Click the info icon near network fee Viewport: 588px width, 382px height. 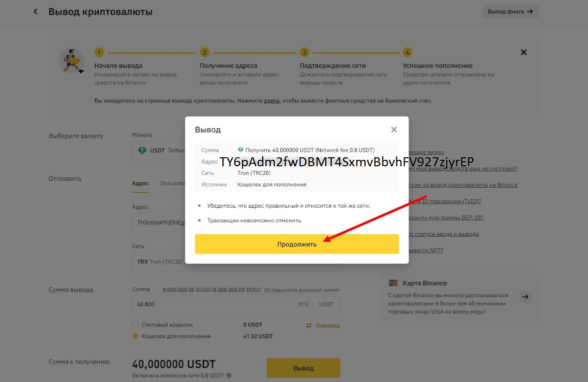(x=229, y=375)
